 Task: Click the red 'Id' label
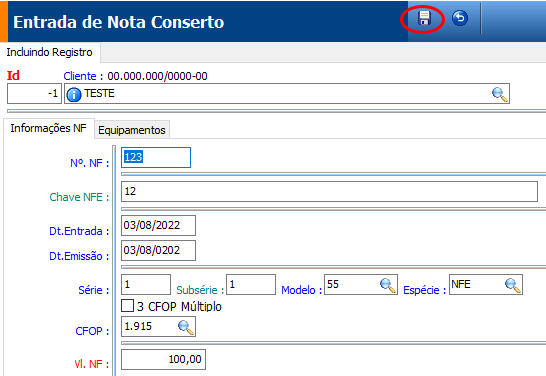point(13,76)
